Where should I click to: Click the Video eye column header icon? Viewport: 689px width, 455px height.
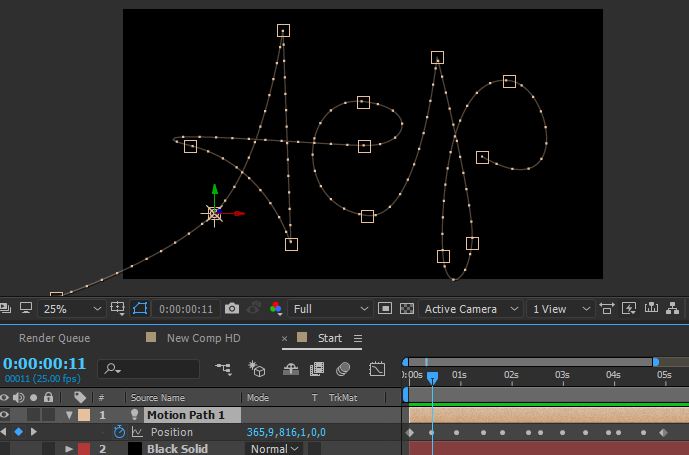coord(4,398)
